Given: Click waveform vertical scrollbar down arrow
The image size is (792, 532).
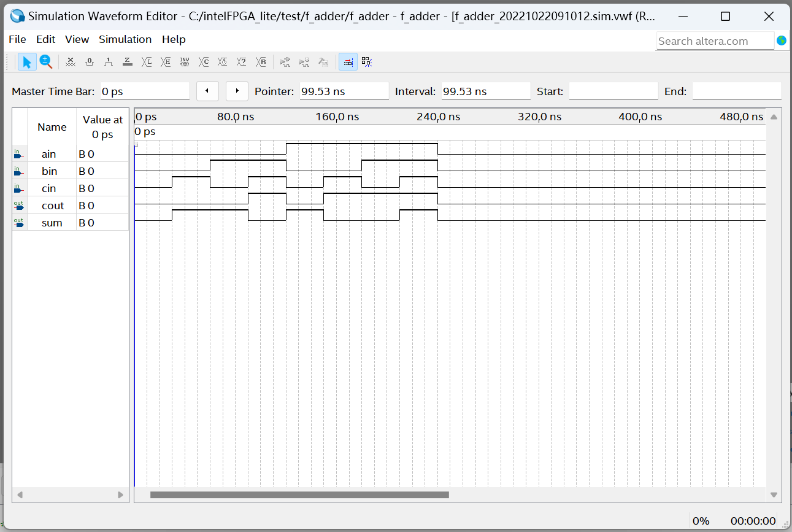Looking at the screenshot, I should 774,495.
